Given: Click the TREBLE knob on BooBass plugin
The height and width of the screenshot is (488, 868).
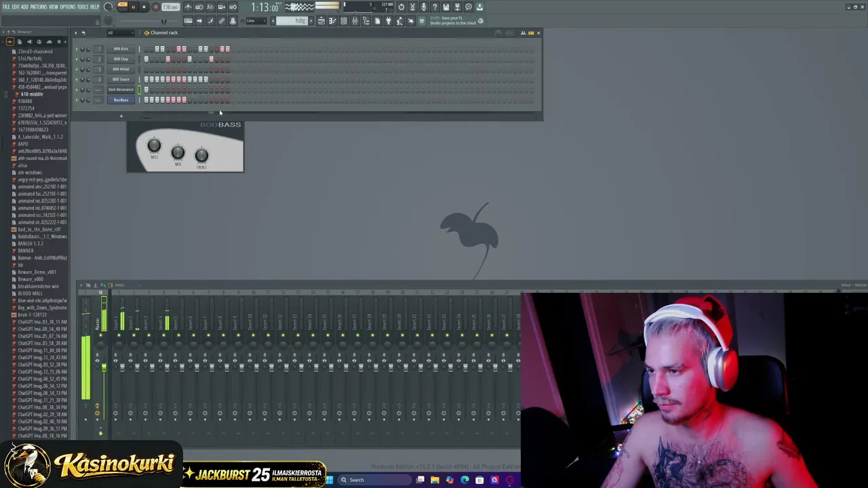Looking at the screenshot, I should coord(201,156).
